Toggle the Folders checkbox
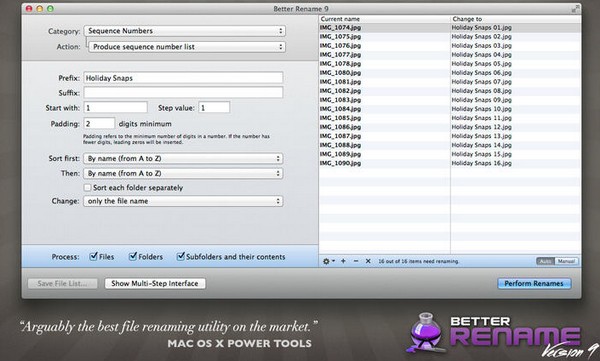600x361 pixels. tap(133, 256)
